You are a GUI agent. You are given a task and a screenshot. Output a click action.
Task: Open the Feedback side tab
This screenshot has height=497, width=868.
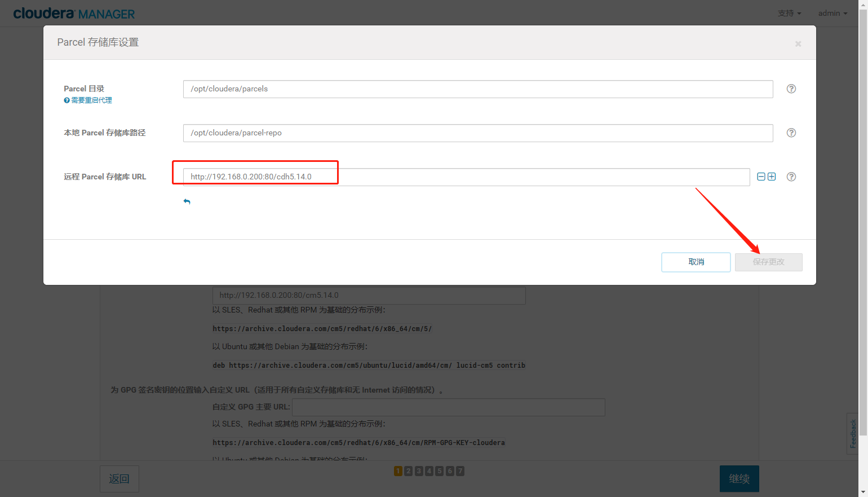853,433
